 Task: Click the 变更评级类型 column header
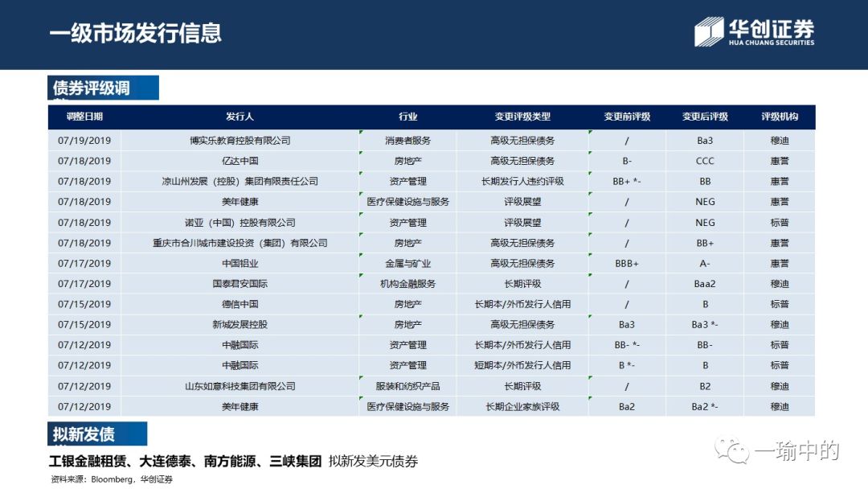[522, 117]
